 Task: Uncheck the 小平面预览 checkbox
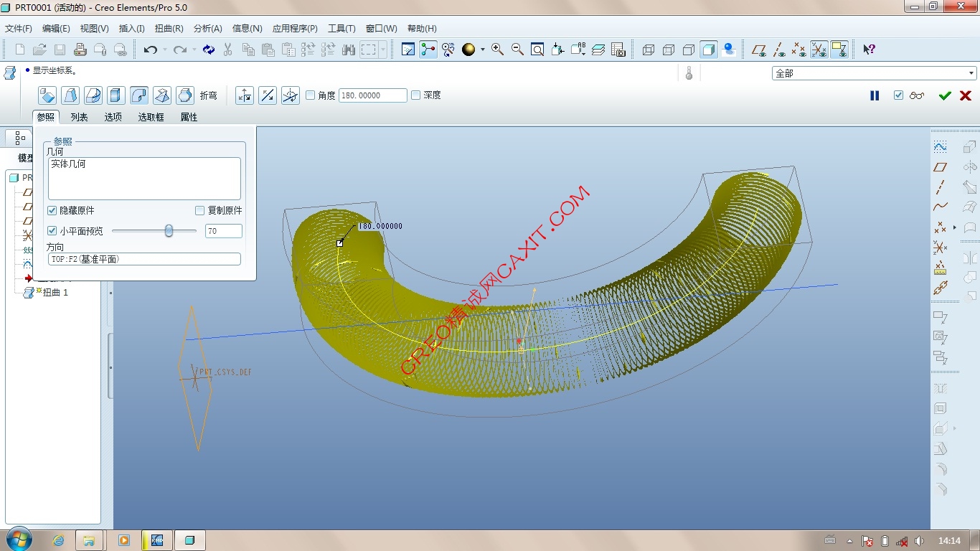pyautogui.click(x=52, y=231)
